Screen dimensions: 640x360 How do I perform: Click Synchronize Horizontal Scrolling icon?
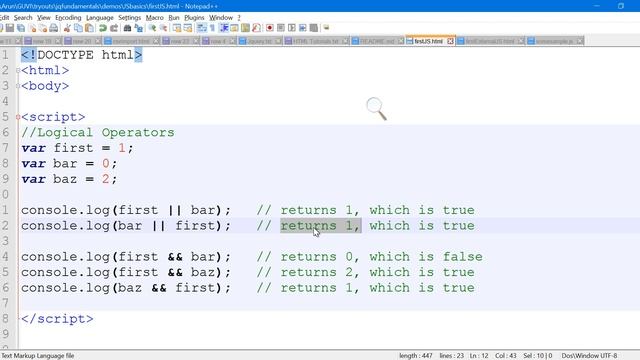click(x=188, y=28)
